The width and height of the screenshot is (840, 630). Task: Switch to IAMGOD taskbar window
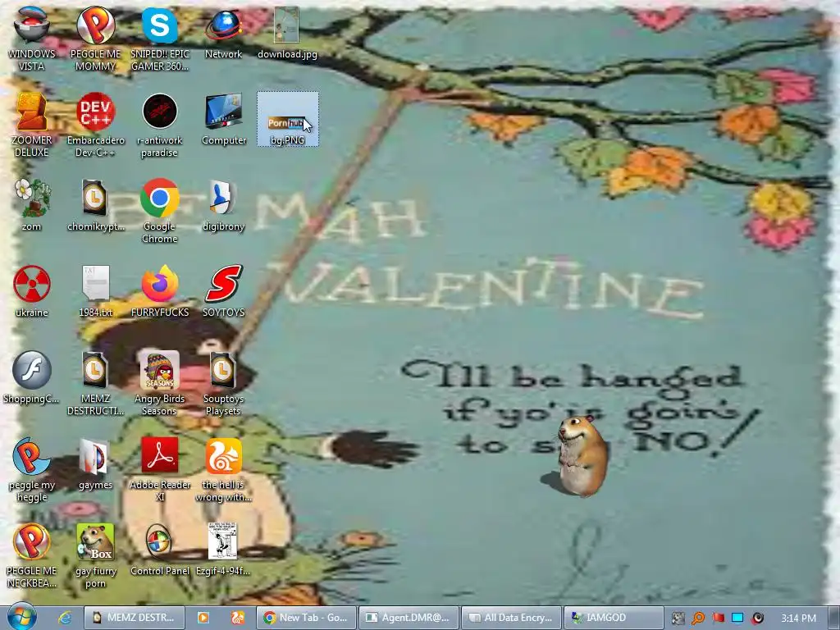tap(614, 618)
